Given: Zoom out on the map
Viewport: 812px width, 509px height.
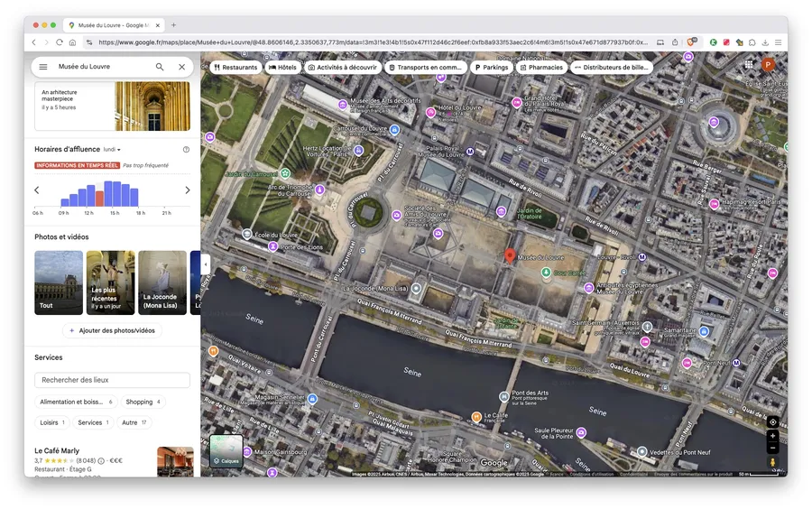Looking at the screenshot, I should 772,448.
